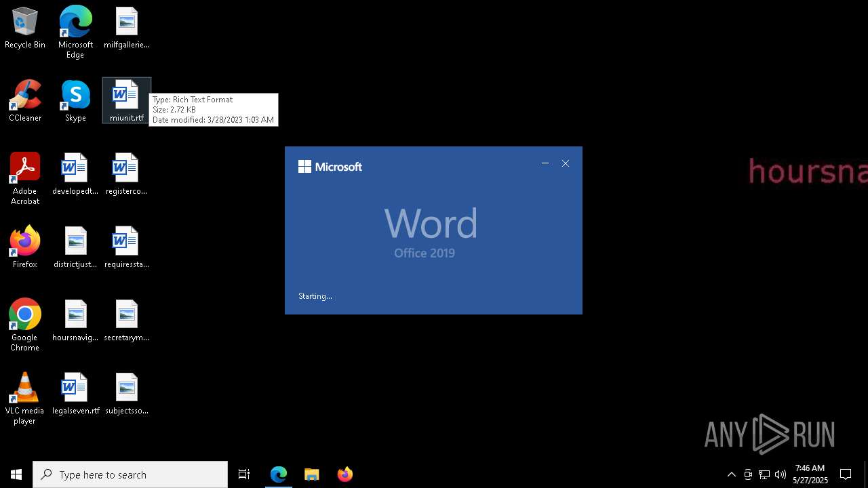Viewport: 868px width, 488px height.
Task: Close the Word splash screen
Action: 566,163
